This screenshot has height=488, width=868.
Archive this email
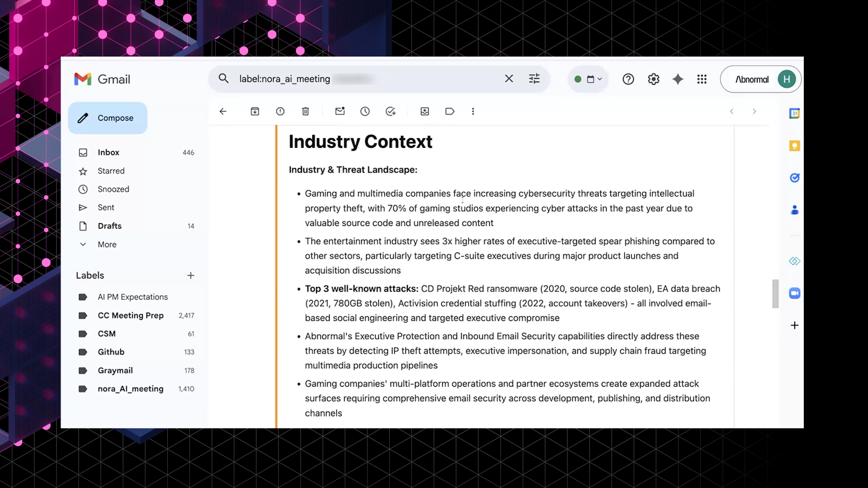pos(255,111)
